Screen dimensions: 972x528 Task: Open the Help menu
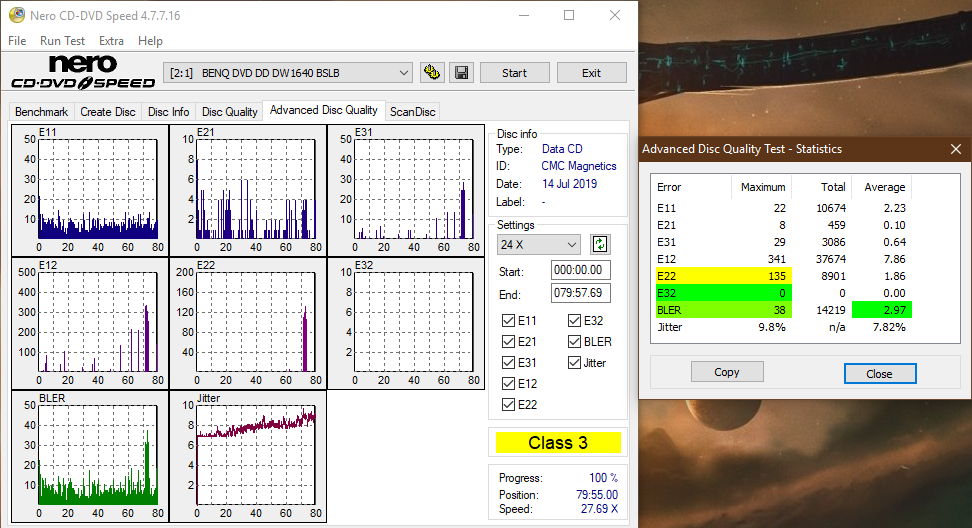click(150, 41)
